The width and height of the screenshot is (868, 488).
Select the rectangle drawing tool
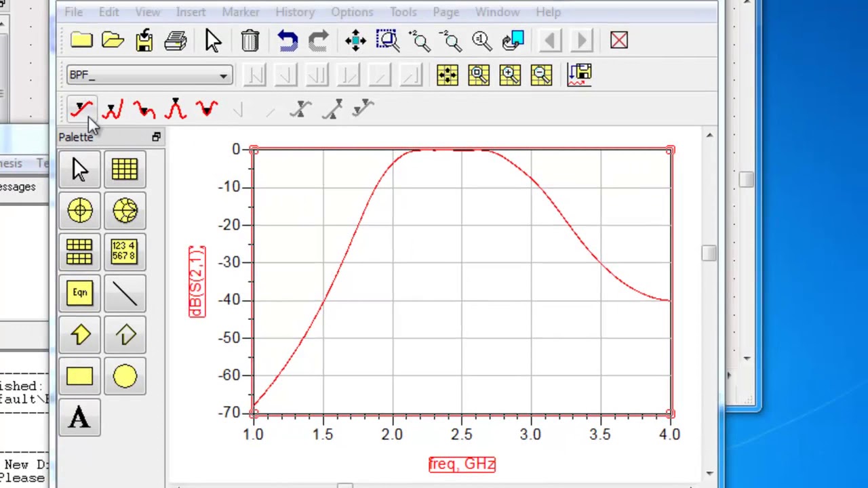[79, 377]
